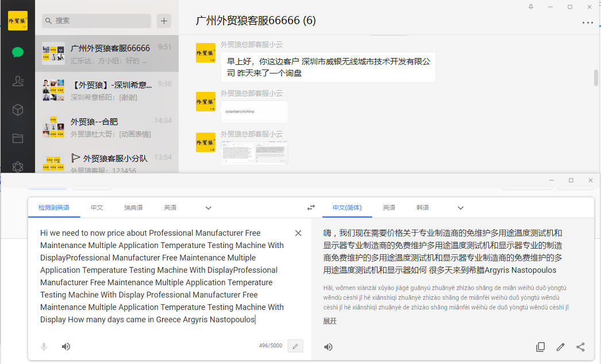The height and width of the screenshot is (364, 601).
Task: Open chat options three-dots menu
Action: [x=587, y=23]
